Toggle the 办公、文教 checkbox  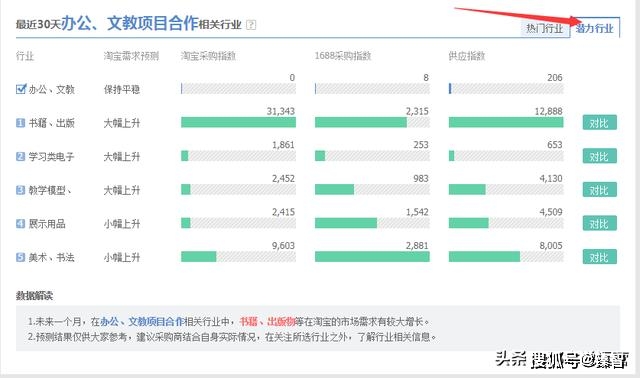click(20, 89)
